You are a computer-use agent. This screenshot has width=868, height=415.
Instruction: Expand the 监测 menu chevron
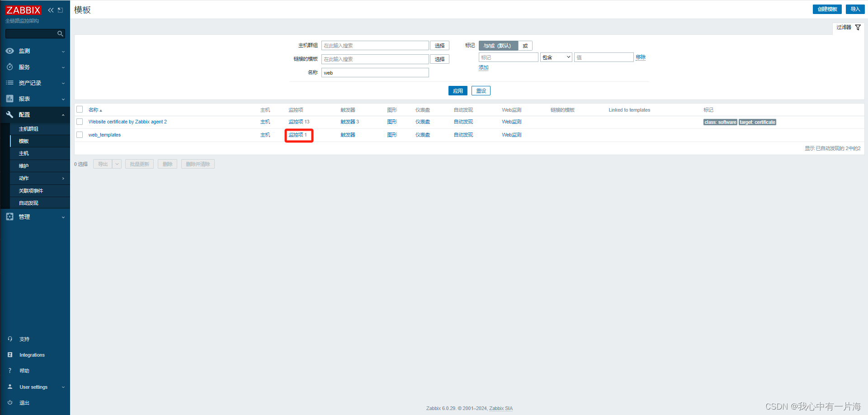coord(63,52)
